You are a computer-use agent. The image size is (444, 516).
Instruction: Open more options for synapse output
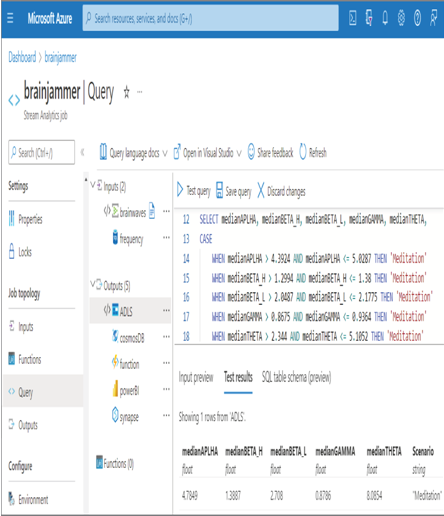point(166,415)
